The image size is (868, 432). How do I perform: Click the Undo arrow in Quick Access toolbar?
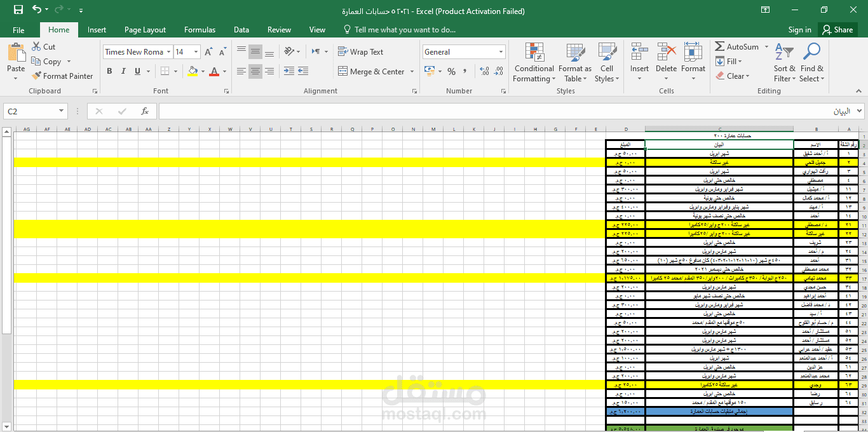click(37, 10)
